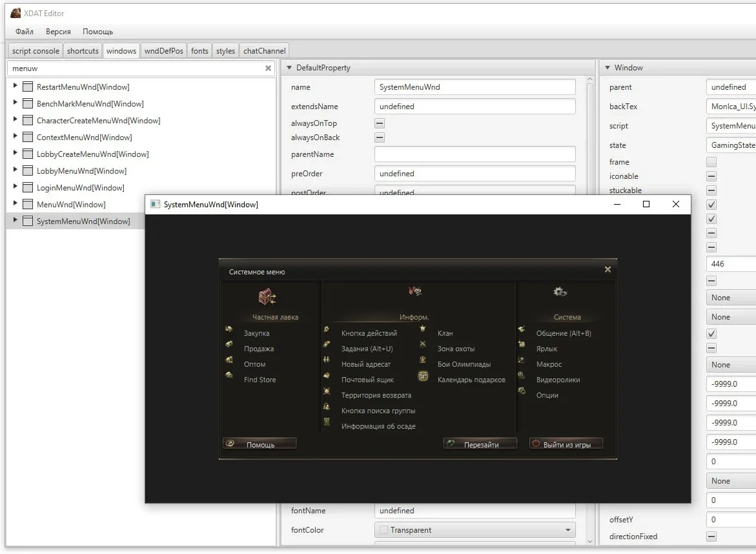Toggle the alwaysOnTop checkbox
The image size is (756, 554).
point(380,123)
